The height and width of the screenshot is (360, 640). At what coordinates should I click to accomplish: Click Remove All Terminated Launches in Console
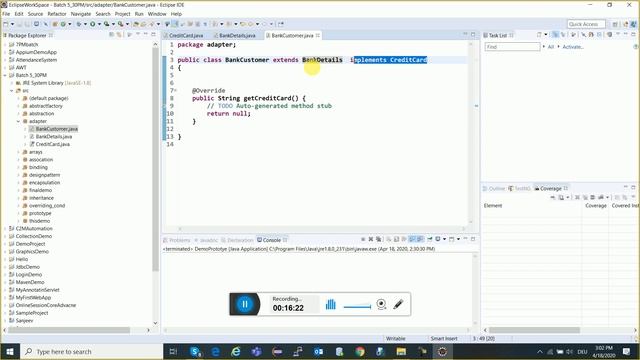[378, 239]
